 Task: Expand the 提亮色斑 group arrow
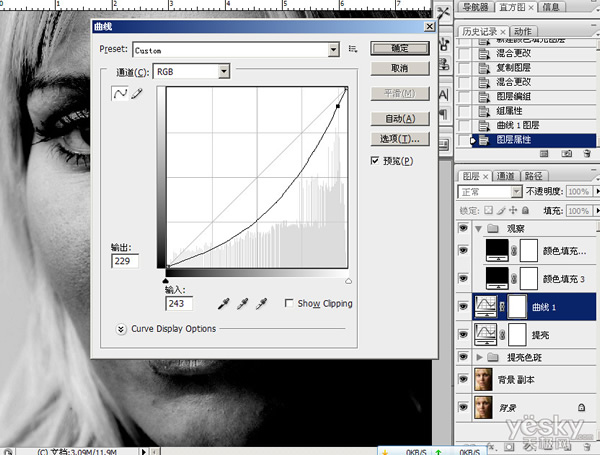(x=479, y=357)
